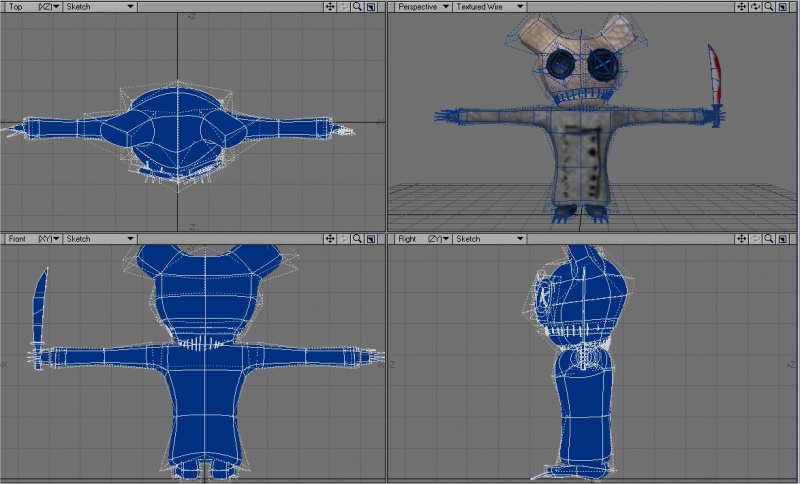The height and width of the screenshot is (484, 800).
Task: Maximize the Front viewport
Action: (370, 239)
